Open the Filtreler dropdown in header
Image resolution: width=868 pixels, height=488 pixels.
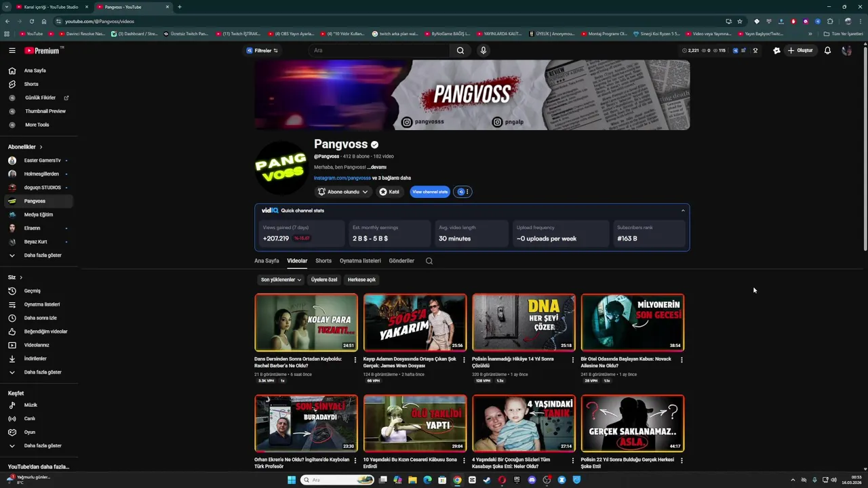tap(262, 51)
